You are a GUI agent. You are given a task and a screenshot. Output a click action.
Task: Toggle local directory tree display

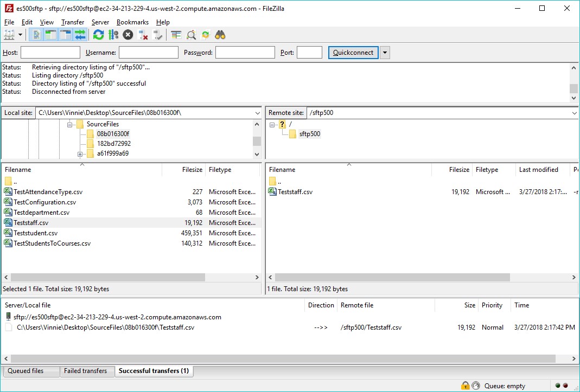click(x=50, y=35)
